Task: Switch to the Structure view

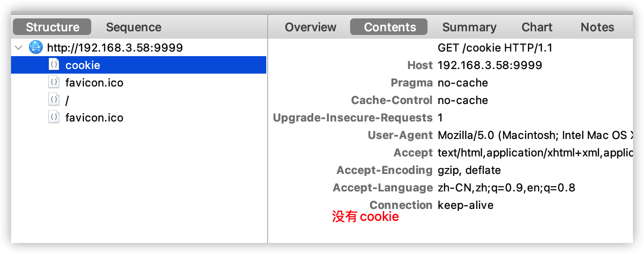Action: pyautogui.click(x=52, y=27)
